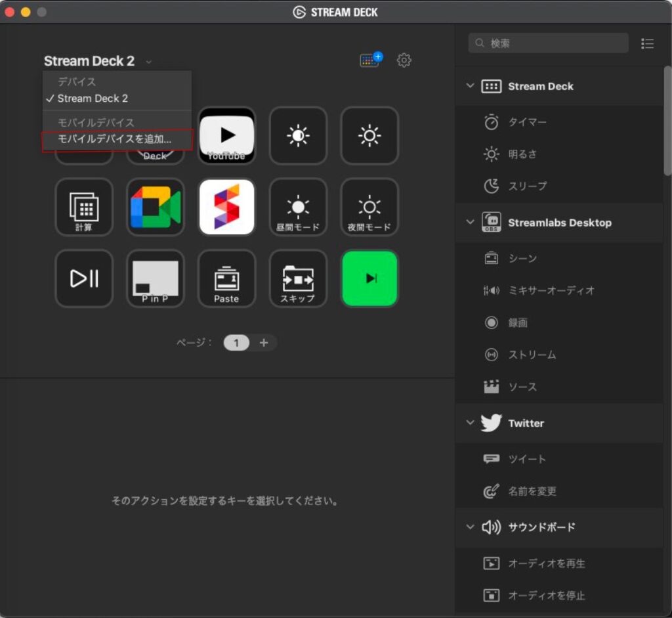Add a new page with the plus button
672x618 pixels.
click(264, 342)
